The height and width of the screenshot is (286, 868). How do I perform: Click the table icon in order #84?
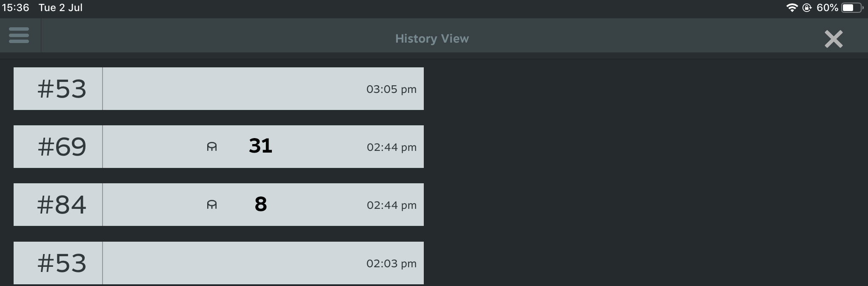212,205
